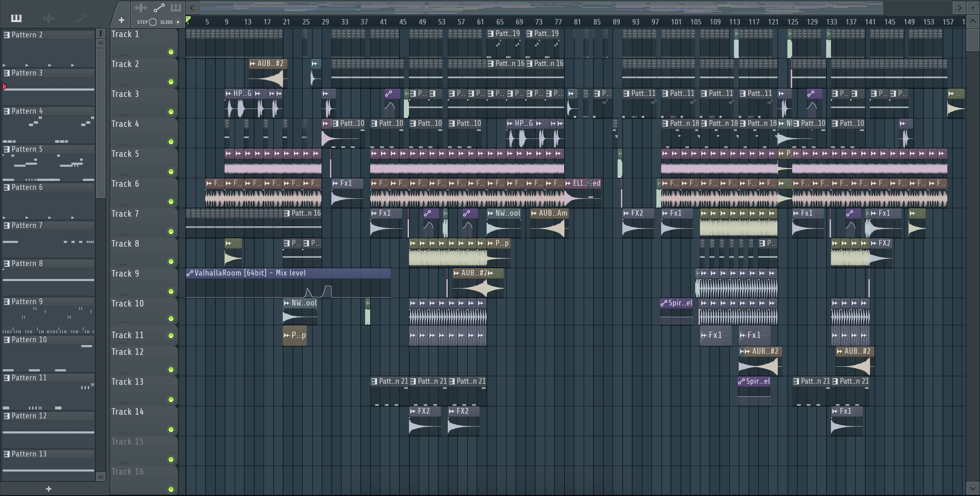Click bar 65 on the timeline ruler
The width and height of the screenshot is (980, 496).
pos(500,22)
